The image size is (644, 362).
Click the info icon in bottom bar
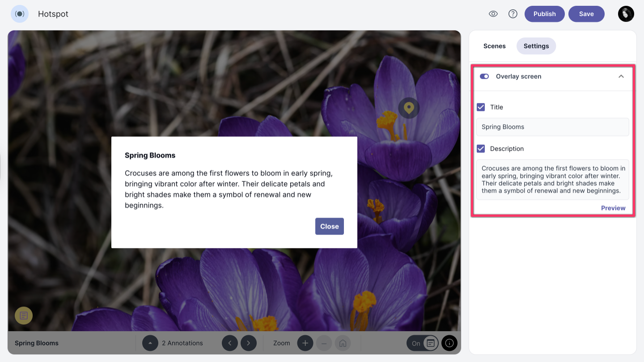[x=449, y=343]
